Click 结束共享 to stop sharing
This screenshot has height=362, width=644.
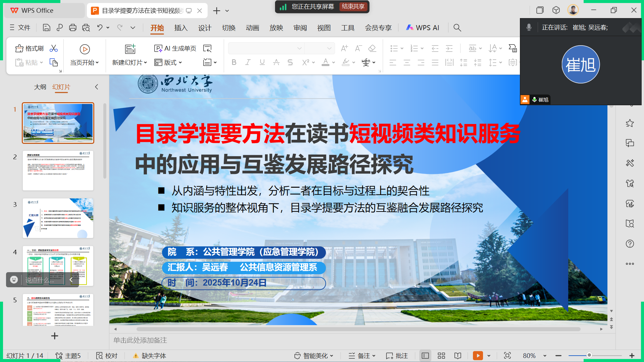[353, 7]
